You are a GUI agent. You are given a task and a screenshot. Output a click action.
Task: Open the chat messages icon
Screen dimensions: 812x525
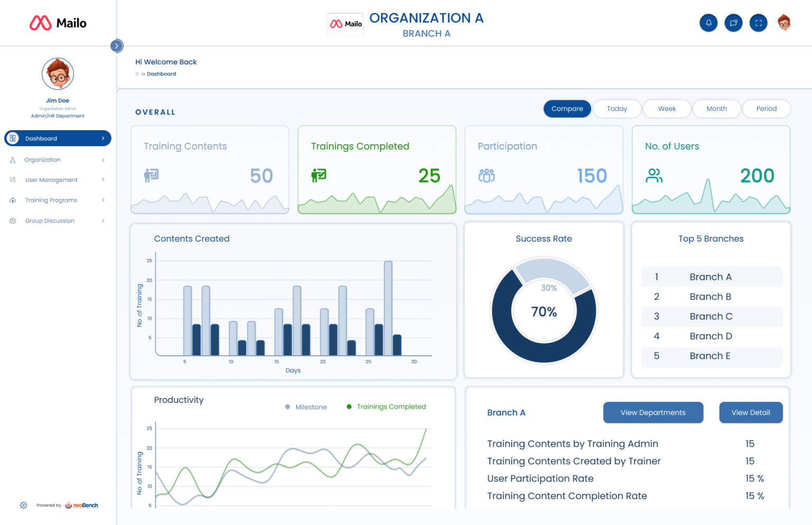coord(733,23)
